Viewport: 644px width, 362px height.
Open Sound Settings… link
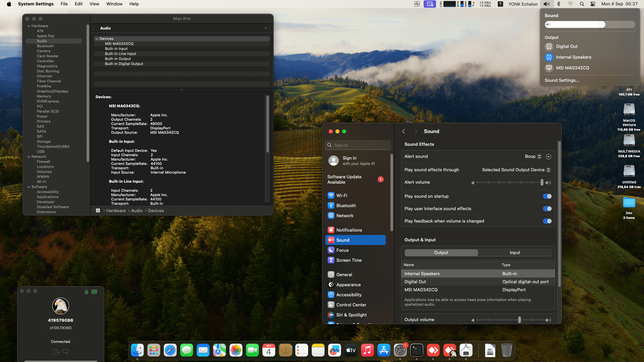click(561, 80)
